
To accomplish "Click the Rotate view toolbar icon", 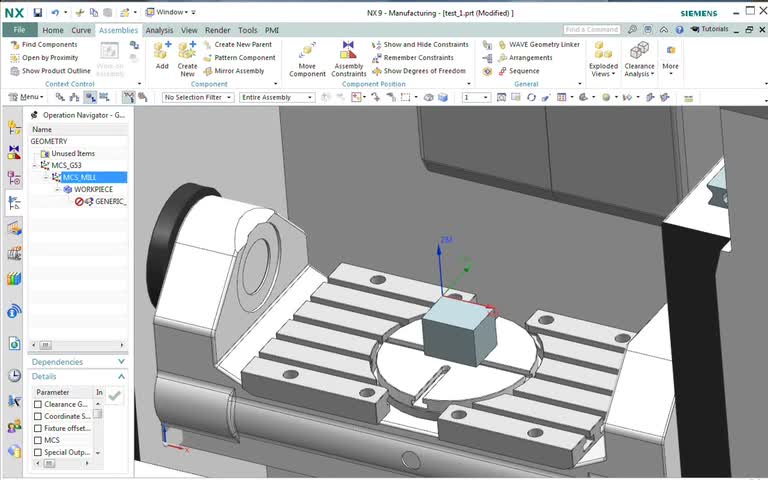I will (x=531, y=97).
